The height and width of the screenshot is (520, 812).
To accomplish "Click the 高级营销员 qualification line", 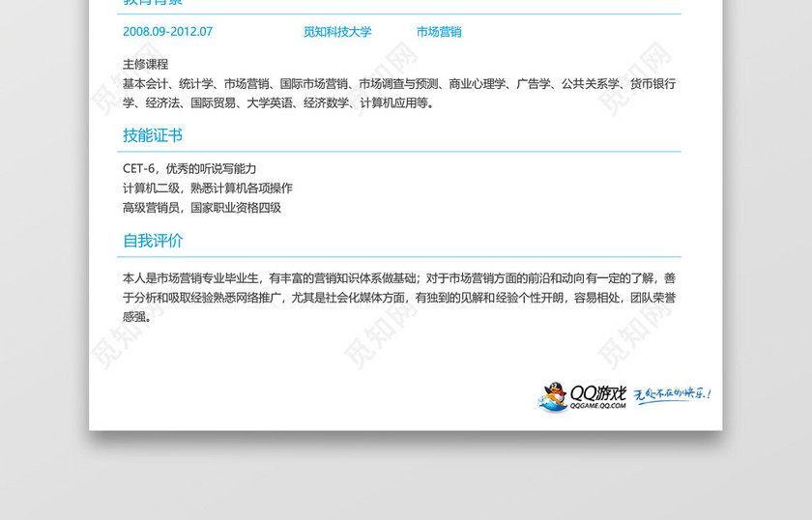I will 201,208.
